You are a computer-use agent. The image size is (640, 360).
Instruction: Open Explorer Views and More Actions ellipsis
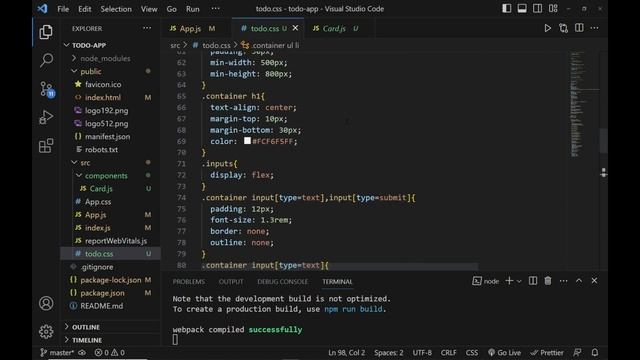147,28
